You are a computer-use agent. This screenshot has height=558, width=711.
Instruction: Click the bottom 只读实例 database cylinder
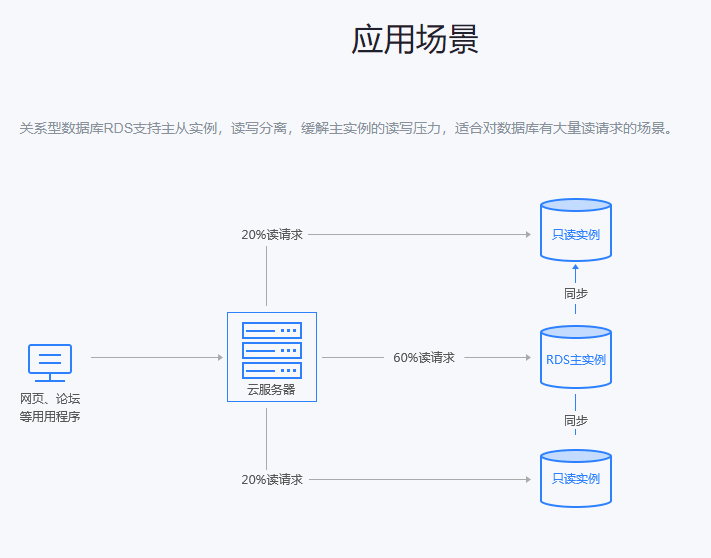(575, 479)
